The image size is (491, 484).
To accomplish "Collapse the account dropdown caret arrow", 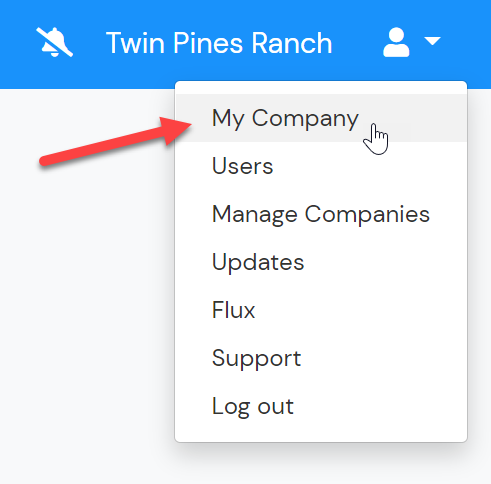I will click(x=432, y=41).
